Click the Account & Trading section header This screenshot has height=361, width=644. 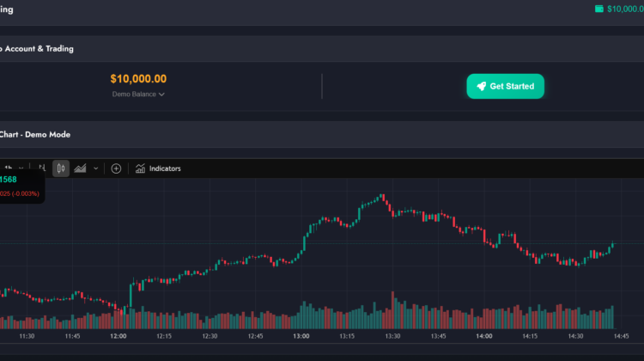tap(37, 49)
